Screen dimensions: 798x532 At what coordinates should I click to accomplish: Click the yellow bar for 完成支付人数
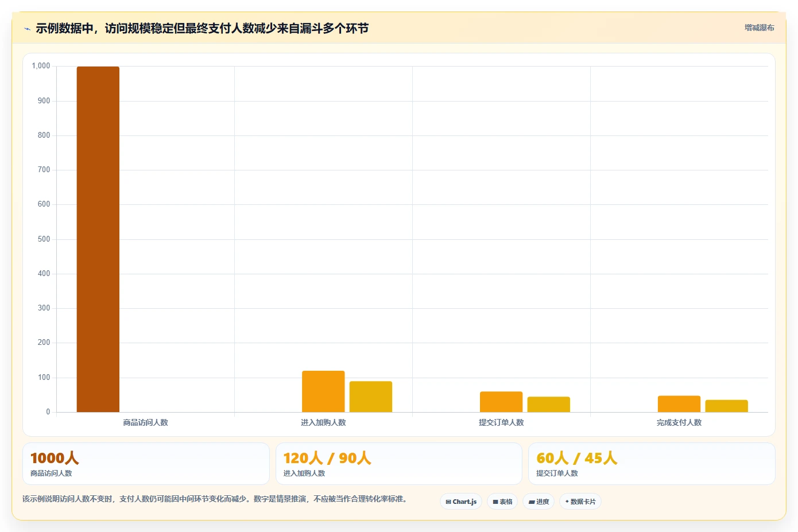727,406
